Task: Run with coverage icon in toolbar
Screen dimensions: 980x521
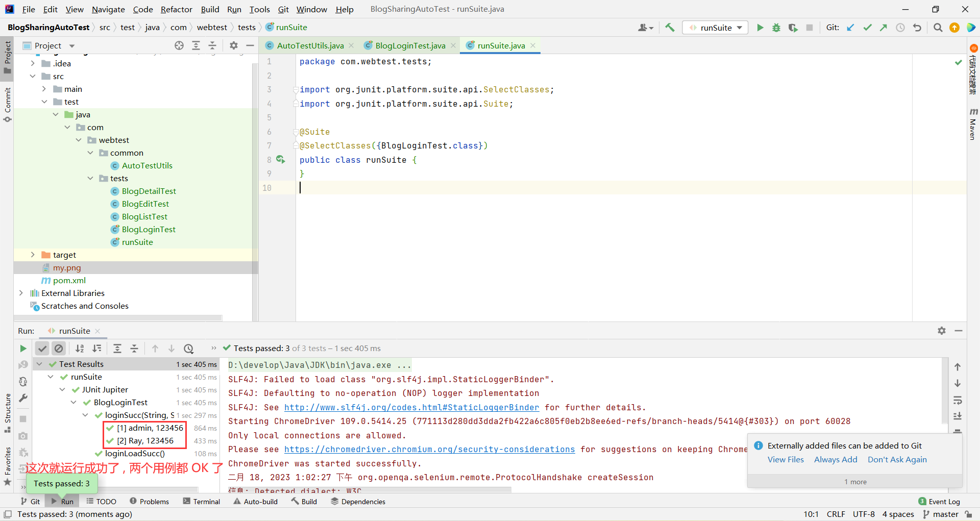Action: click(793, 28)
